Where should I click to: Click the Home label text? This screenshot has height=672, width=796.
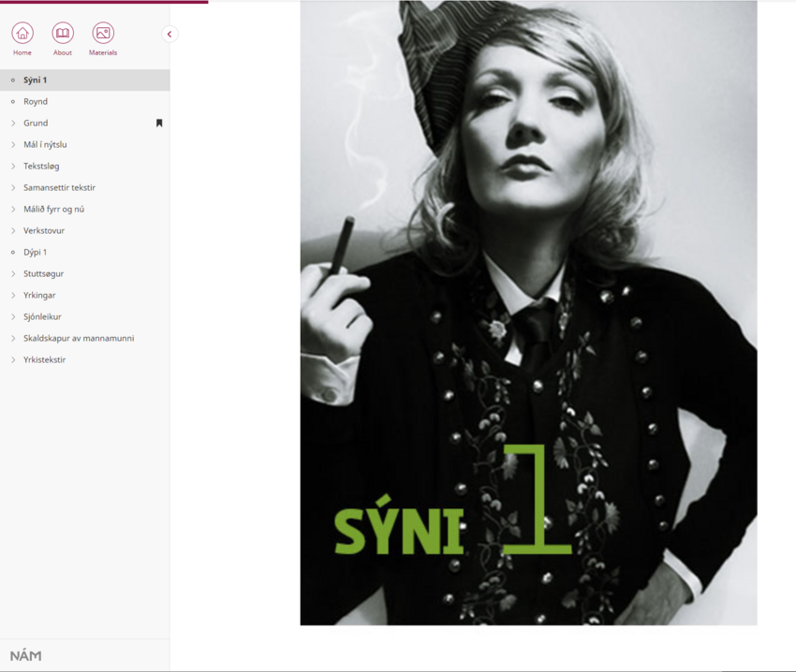pyautogui.click(x=22, y=52)
